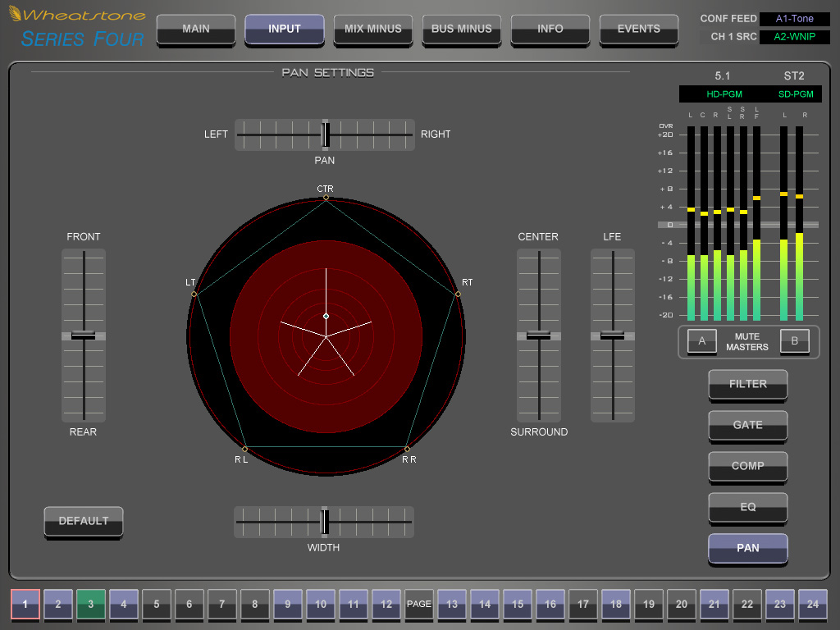Viewport: 840px width, 630px height.
Task: Open the FILTER settings
Action: tap(748, 385)
